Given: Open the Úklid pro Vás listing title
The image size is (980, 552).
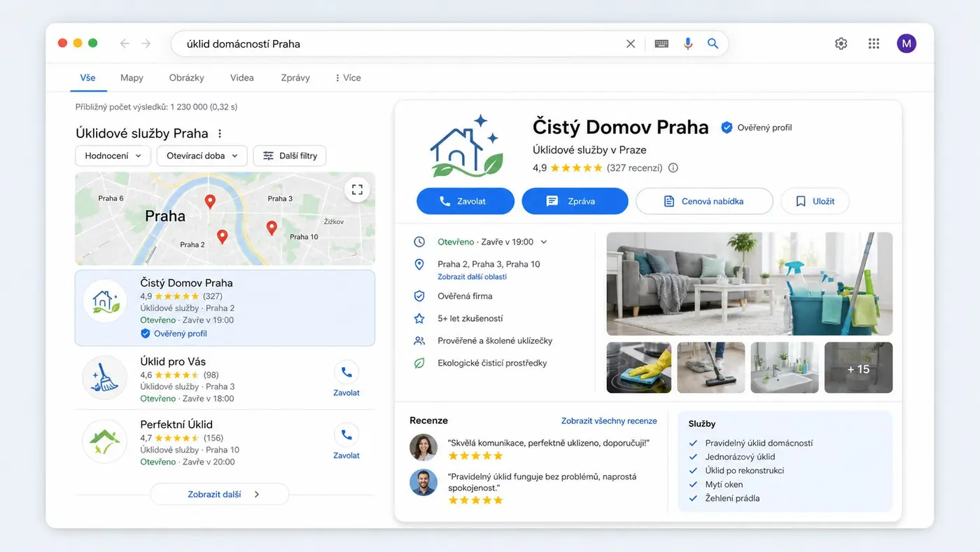Looking at the screenshot, I should (x=173, y=361).
